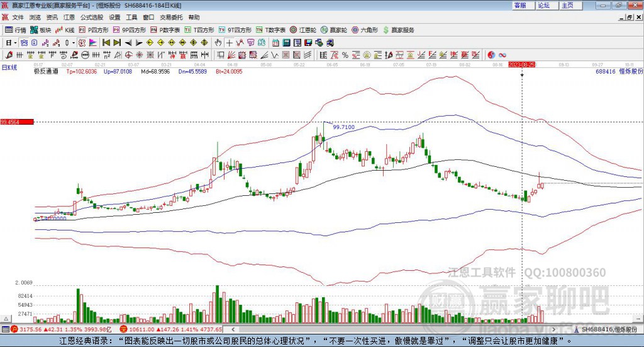644x347 pixels.
Task: Open the T四方形 tool
Action: point(199,30)
